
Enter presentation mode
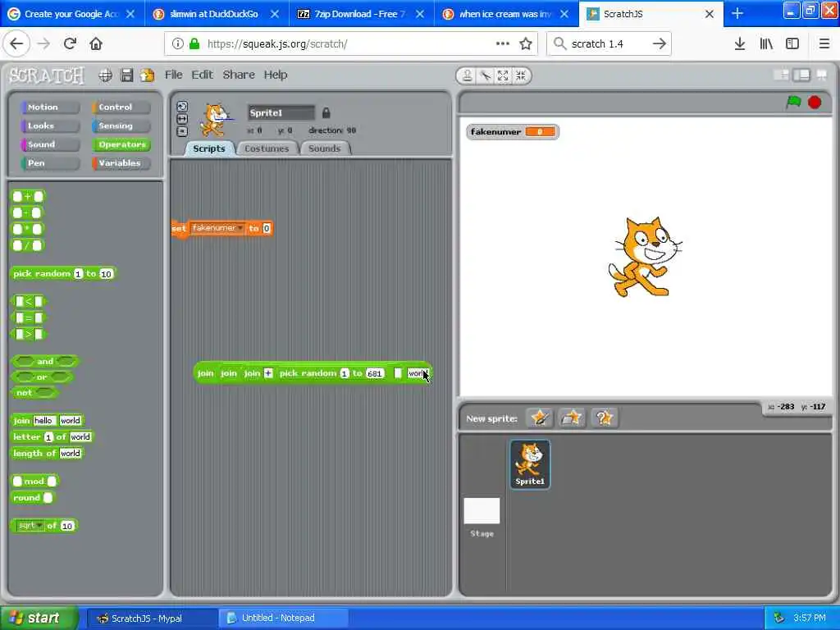click(x=821, y=75)
